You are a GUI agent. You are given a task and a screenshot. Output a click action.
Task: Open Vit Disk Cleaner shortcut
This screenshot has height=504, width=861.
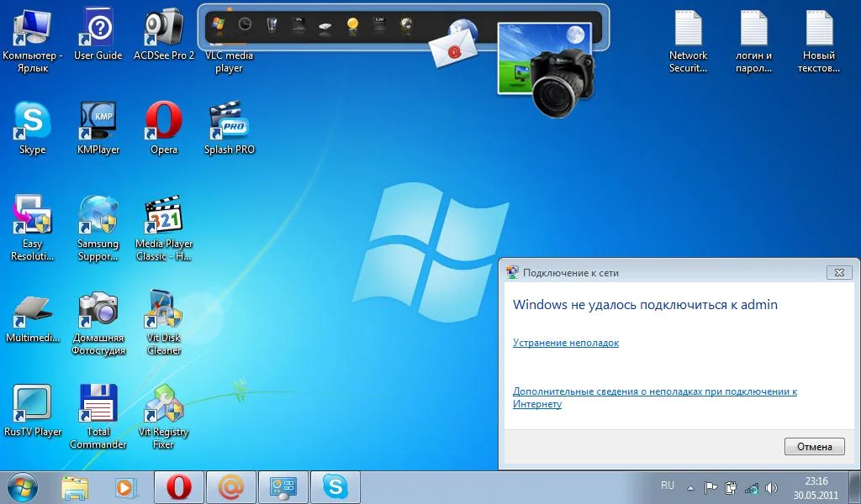(164, 323)
